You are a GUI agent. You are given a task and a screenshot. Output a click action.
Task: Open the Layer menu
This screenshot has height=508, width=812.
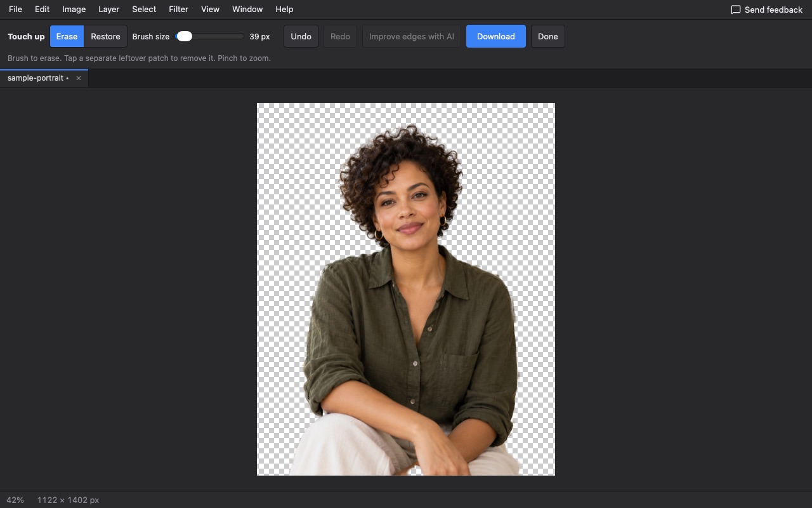108,9
